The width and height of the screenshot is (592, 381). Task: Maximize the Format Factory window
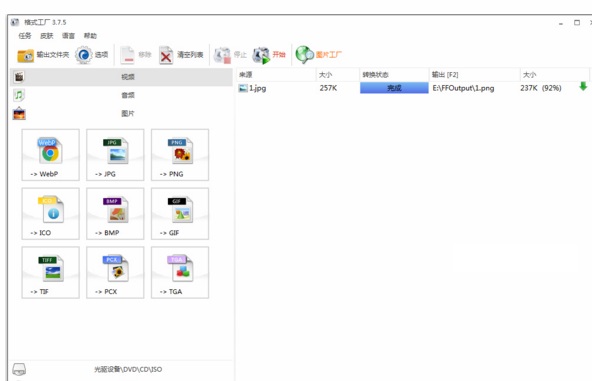pos(577,23)
